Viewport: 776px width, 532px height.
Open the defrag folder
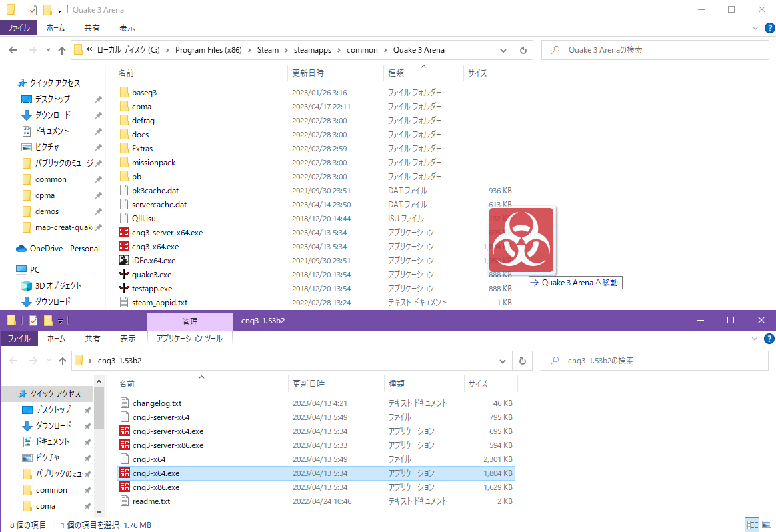[x=143, y=120]
